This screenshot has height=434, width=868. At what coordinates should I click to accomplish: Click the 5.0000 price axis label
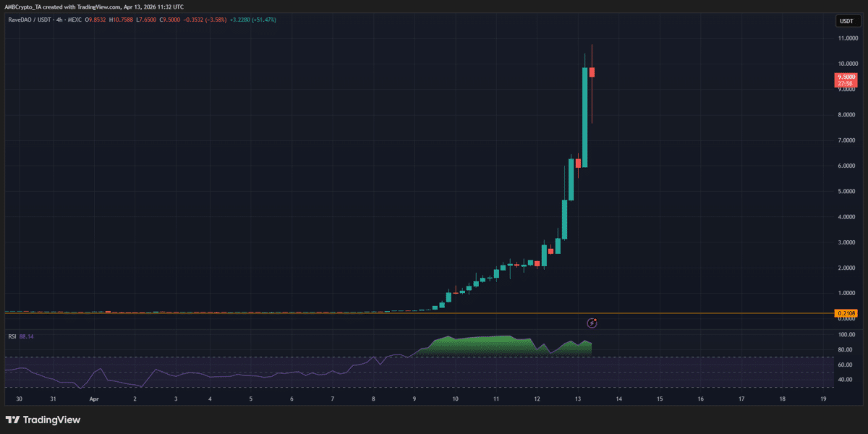(846, 191)
